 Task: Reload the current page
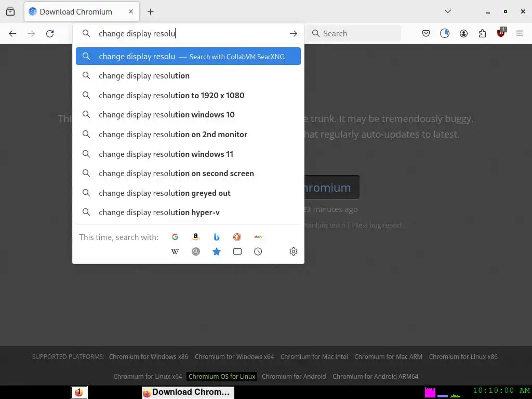50,34
